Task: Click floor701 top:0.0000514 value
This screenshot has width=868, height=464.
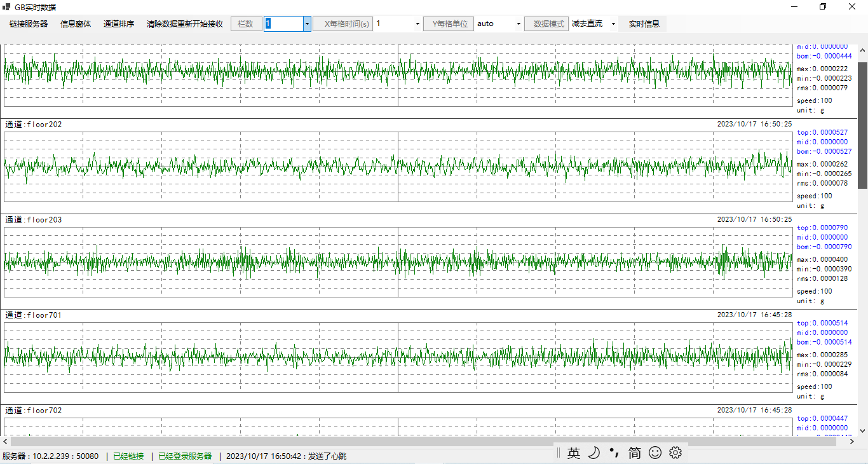Action: tap(822, 323)
